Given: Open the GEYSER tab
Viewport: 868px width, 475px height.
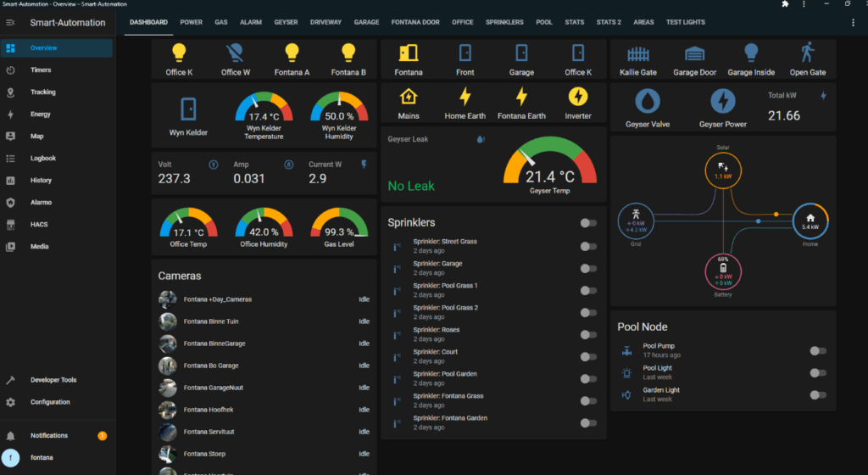Looking at the screenshot, I should [x=286, y=22].
